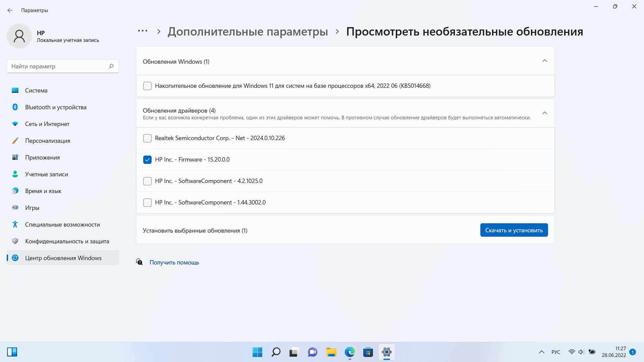Click the search magnifier in Найти параметр field
644x362 pixels.
click(x=111, y=66)
